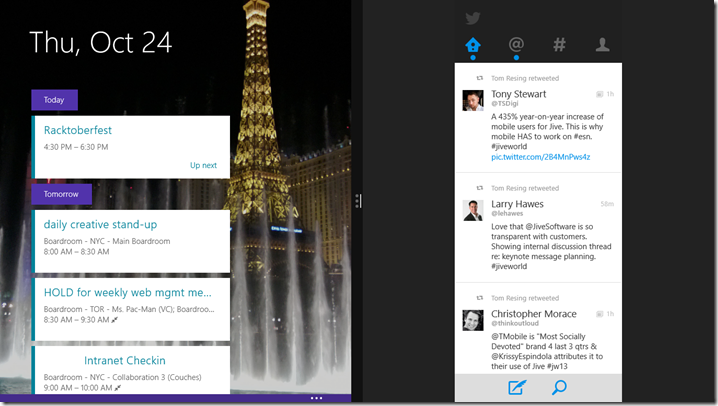The image size is (718, 406).
Task: Open the Intranet Checkin event
Action: 131,370
